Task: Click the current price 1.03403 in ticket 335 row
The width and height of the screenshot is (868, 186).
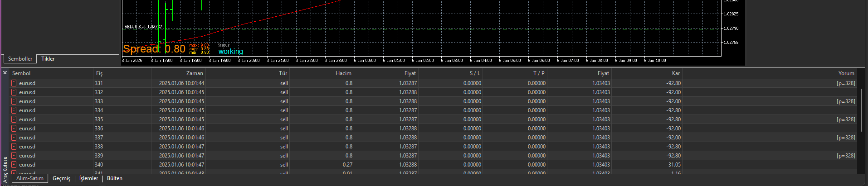Action: (x=601, y=119)
